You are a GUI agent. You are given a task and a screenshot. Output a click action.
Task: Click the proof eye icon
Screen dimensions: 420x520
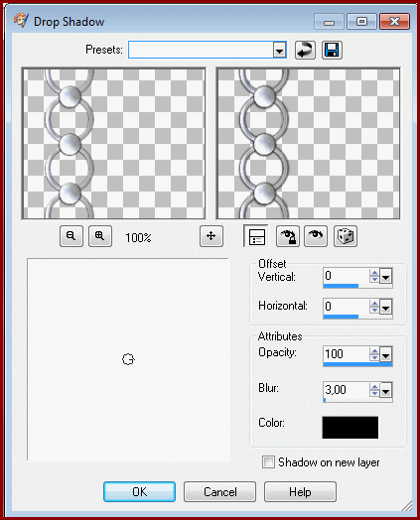point(316,236)
